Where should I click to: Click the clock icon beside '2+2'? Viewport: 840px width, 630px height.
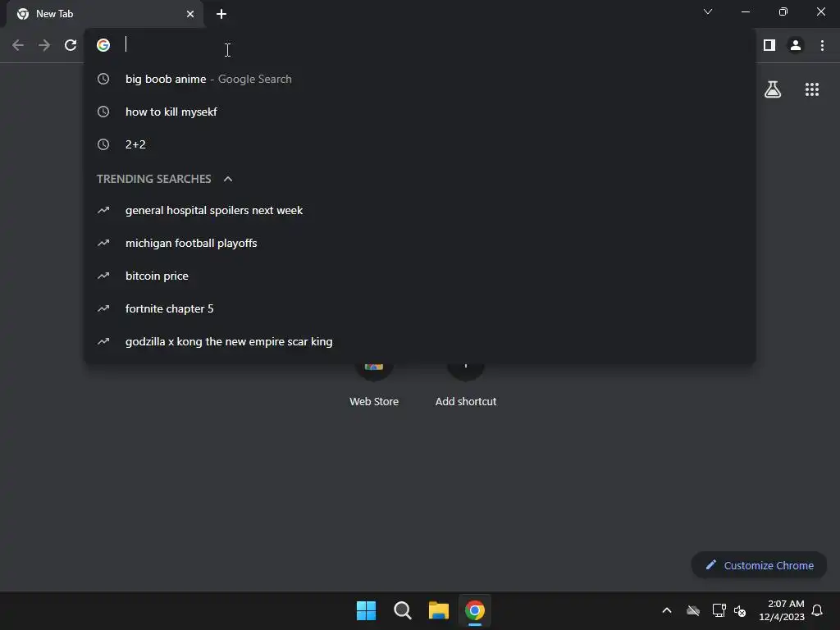tap(103, 144)
